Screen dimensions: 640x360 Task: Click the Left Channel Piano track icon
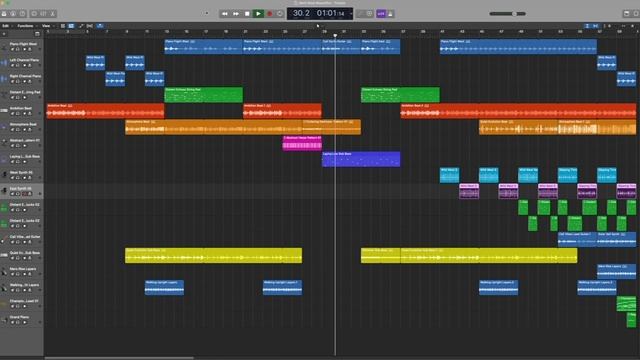click(x=4, y=63)
